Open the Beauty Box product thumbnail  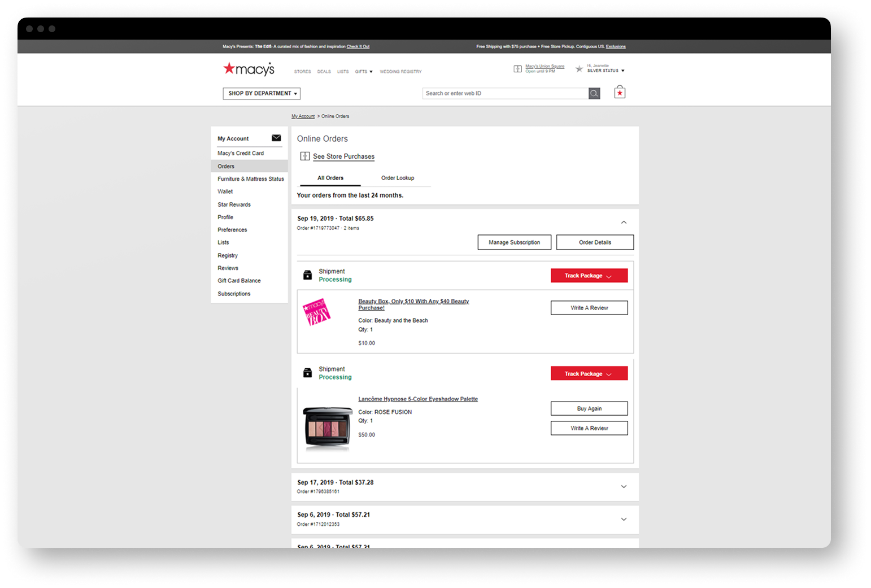coord(317,312)
